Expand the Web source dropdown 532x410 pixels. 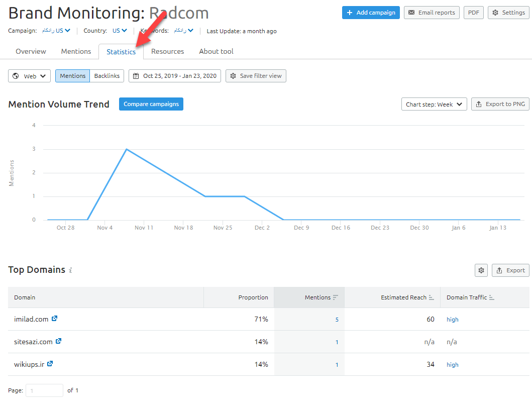click(x=30, y=76)
